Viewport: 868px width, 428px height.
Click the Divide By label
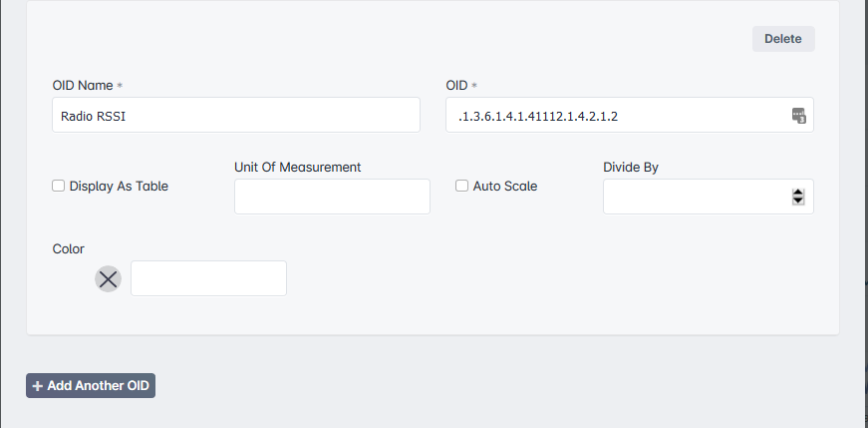tap(631, 167)
